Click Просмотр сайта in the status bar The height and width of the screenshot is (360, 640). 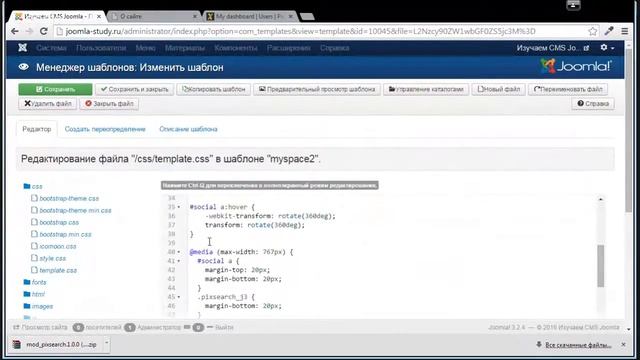(40, 327)
